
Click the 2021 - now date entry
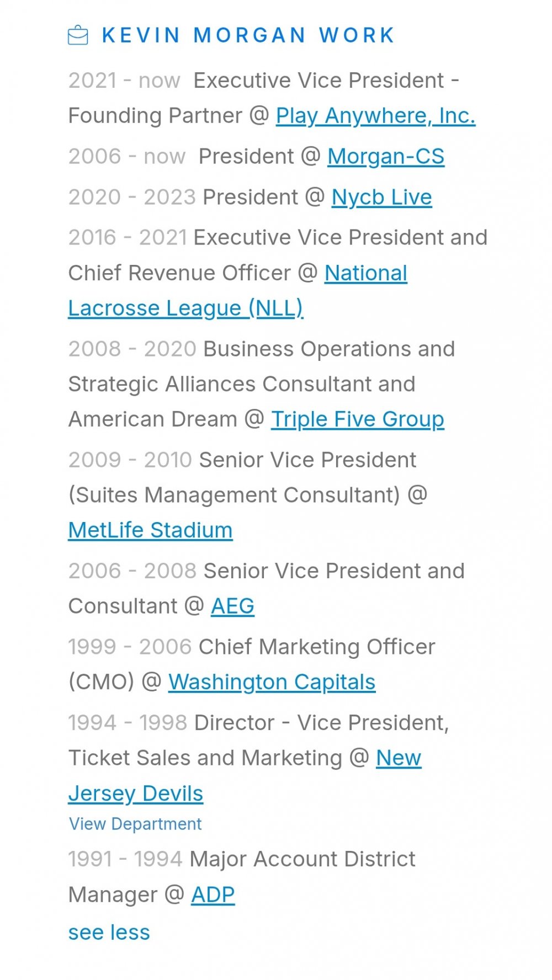tap(124, 81)
